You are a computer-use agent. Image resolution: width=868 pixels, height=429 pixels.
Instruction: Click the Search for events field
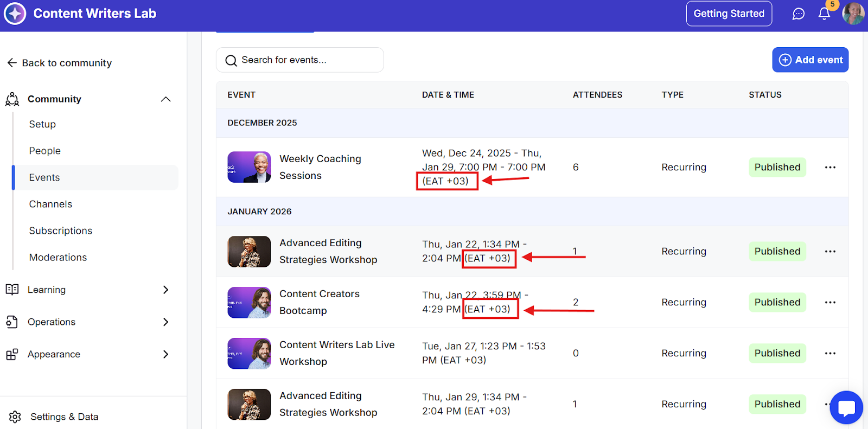pyautogui.click(x=300, y=60)
